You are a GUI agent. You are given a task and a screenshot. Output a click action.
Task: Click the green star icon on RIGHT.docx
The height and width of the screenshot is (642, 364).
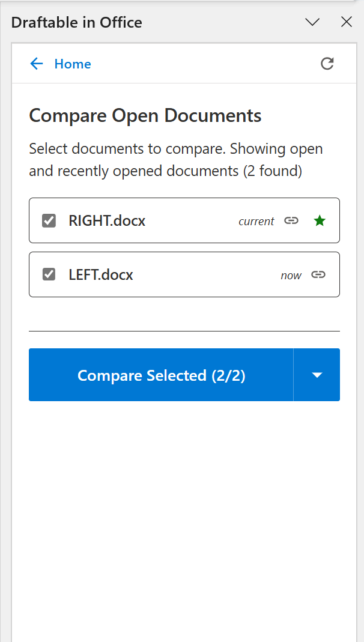point(319,220)
